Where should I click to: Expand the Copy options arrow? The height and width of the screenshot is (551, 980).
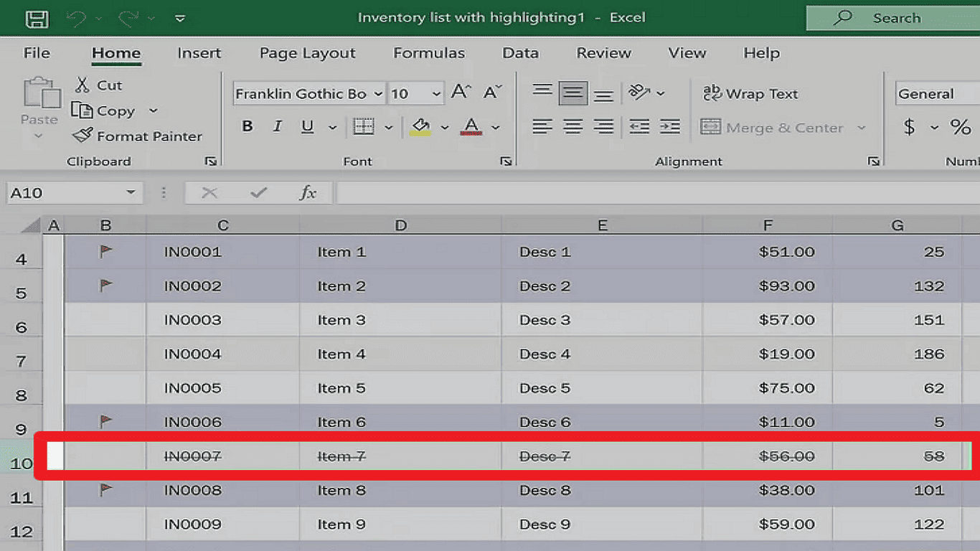[x=153, y=111]
